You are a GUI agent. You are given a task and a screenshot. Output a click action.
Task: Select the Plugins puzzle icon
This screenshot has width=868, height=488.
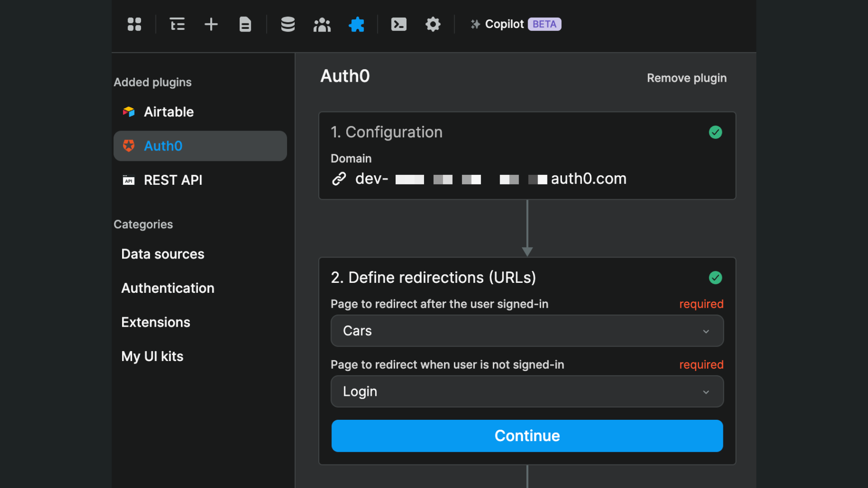pyautogui.click(x=356, y=24)
